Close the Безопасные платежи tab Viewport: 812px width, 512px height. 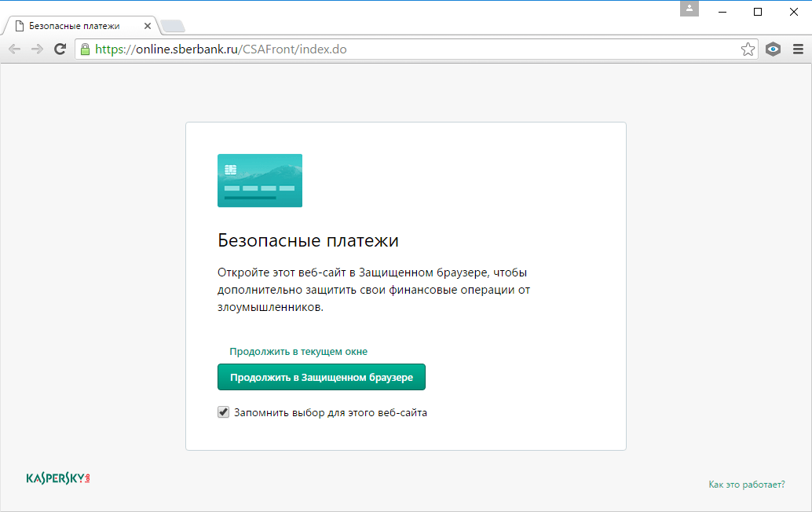click(x=147, y=24)
